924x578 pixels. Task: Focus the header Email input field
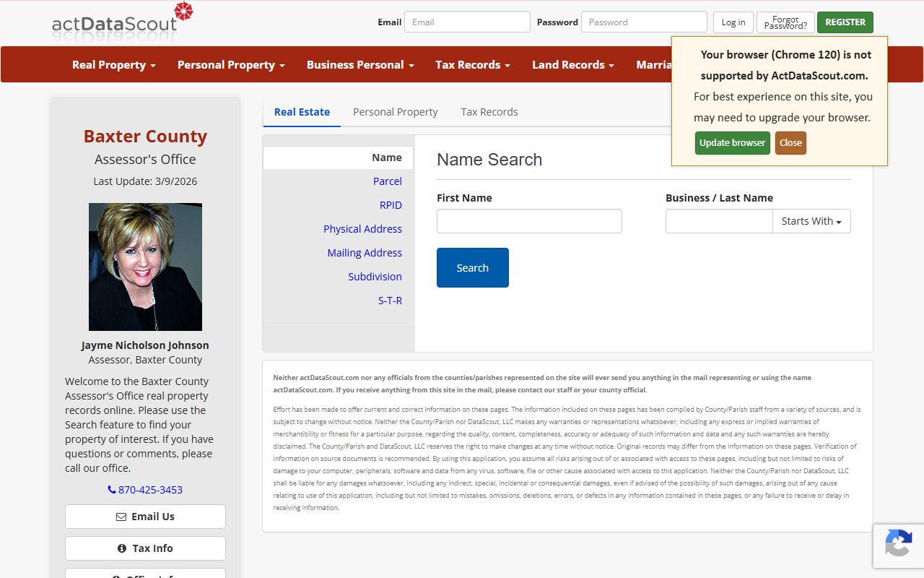(467, 22)
